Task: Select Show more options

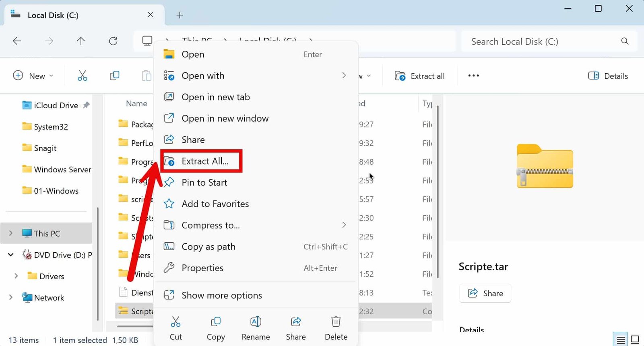Action: (256, 295)
